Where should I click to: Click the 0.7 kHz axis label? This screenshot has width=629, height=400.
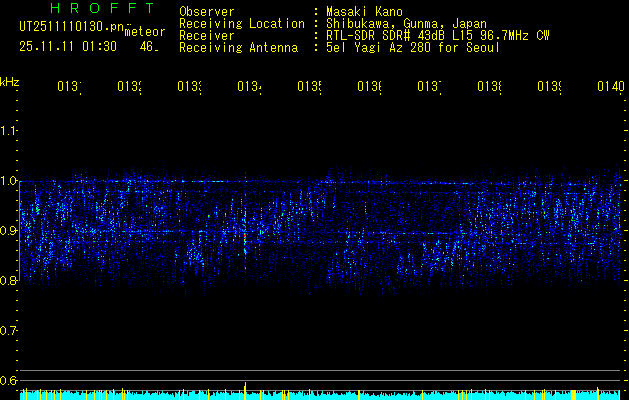point(8,331)
